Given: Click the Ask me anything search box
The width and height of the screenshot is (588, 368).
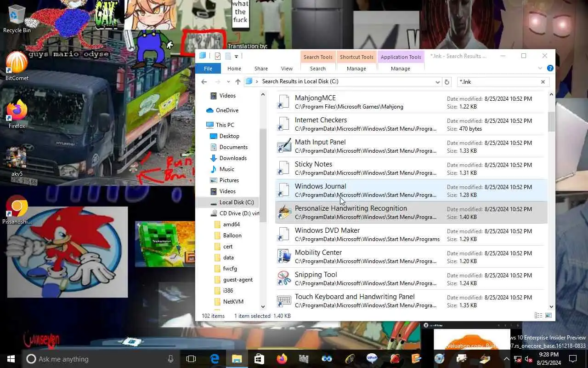Looking at the screenshot, I should click(100, 359).
